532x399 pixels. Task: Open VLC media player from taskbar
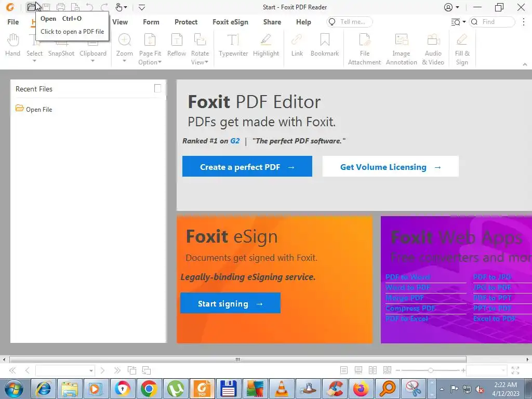(x=281, y=389)
